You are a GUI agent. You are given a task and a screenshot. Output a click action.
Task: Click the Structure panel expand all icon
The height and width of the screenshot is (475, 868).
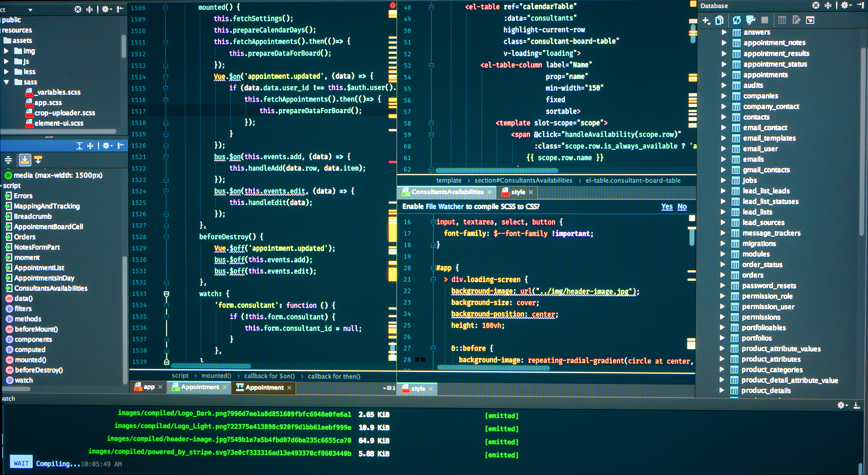pos(79,146)
